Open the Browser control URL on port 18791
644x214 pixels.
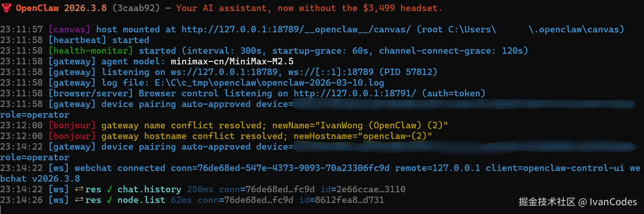point(355,93)
